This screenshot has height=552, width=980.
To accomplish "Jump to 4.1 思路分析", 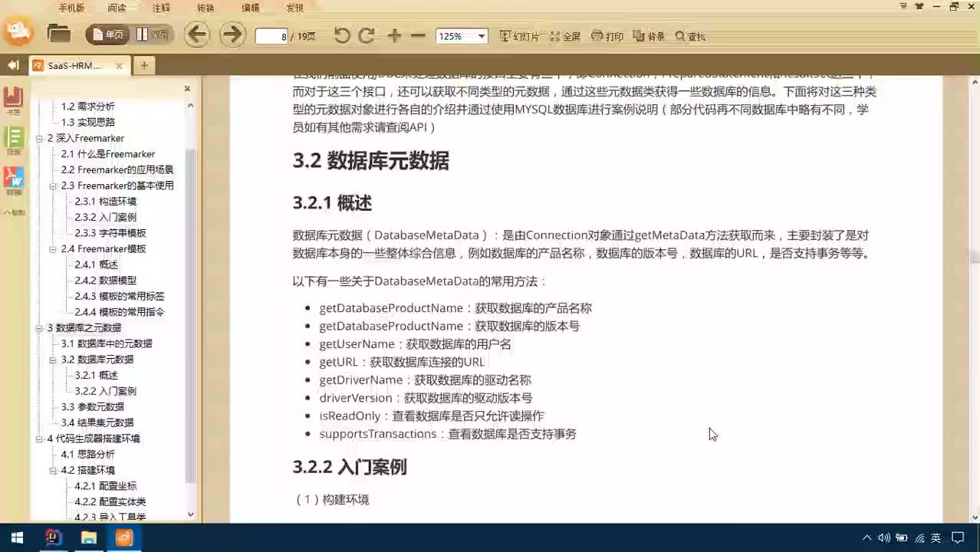I will pyautogui.click(x=87, y=454).
